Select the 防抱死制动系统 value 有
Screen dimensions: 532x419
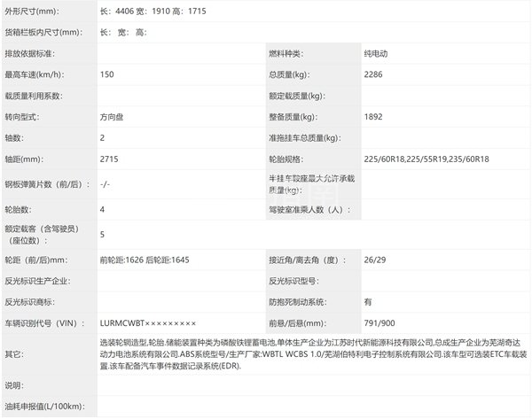click(x=368, y=303)
